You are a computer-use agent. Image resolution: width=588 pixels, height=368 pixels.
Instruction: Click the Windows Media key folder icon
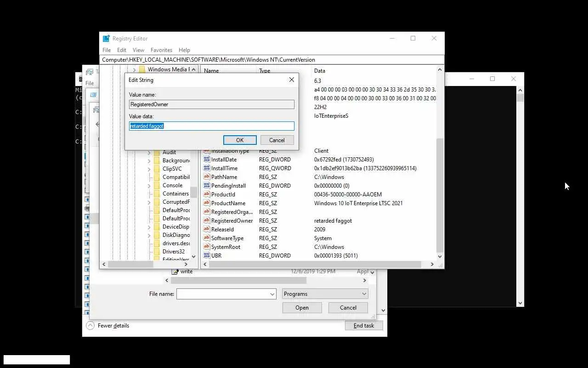(142, 69)
